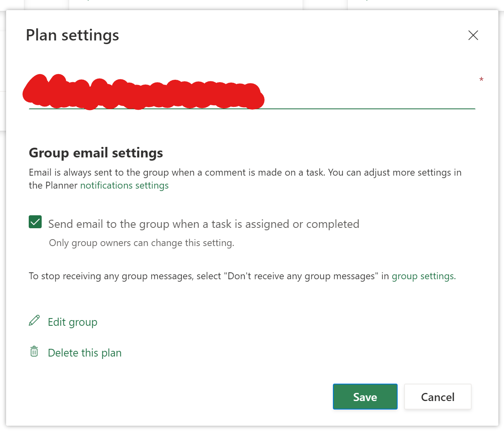
Task: Click the checkmark icon inside the green box
Action: pos(35,222)
